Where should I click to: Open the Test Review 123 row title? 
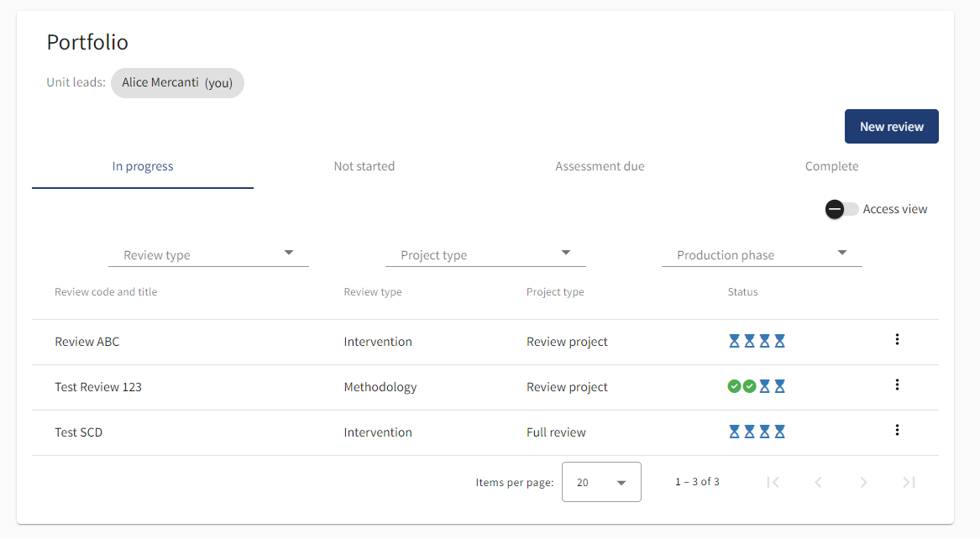[x=98, y=387]
